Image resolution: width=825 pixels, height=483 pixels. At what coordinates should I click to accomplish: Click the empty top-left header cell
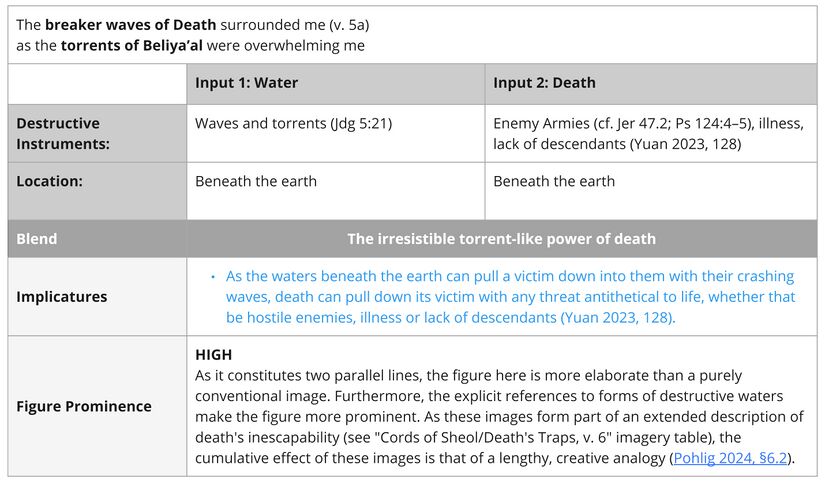click(97, 83)
